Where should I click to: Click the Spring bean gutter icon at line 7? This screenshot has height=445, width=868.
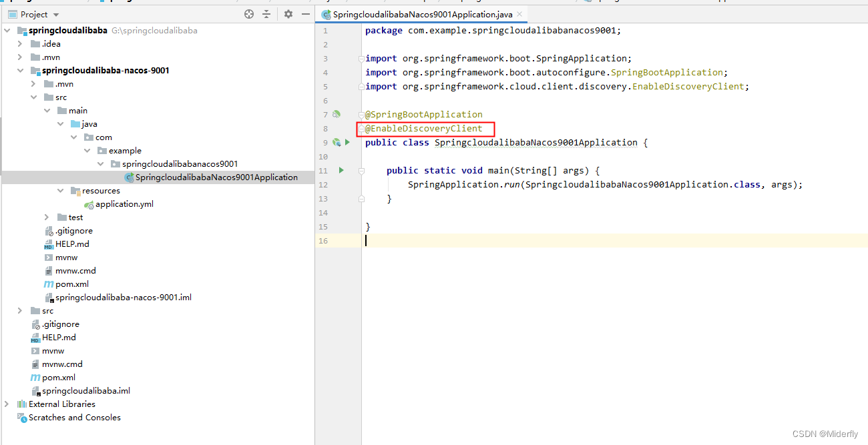[x=337, y=114]
